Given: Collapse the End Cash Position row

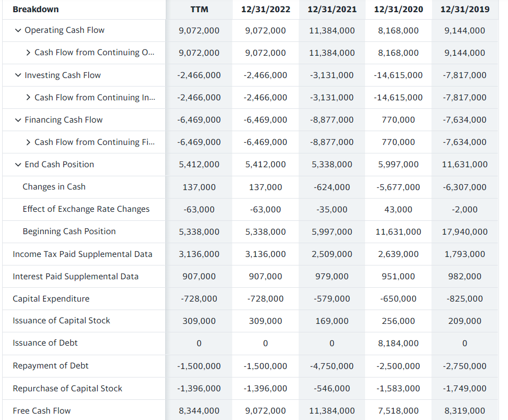Looking at the screenshot, I should pyautogui.click(x=18, y=165).
